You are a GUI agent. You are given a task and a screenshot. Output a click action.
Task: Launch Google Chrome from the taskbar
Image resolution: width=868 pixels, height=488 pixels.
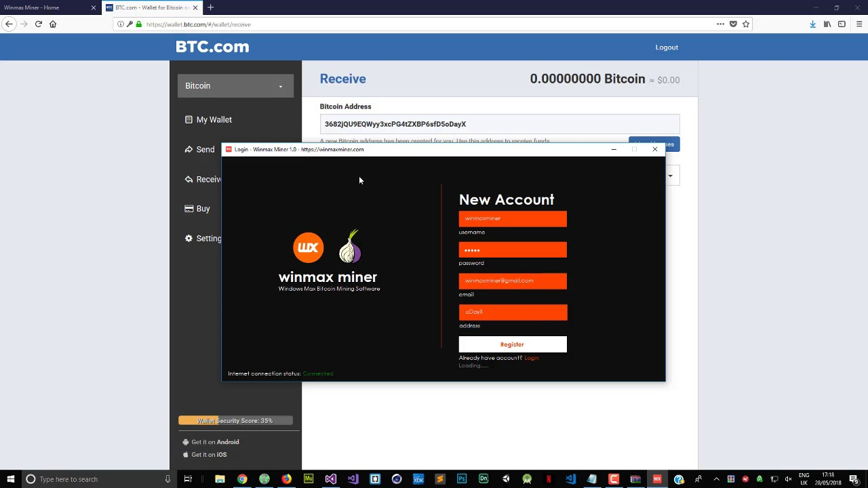pyautogui.click(x=242, y=479)
